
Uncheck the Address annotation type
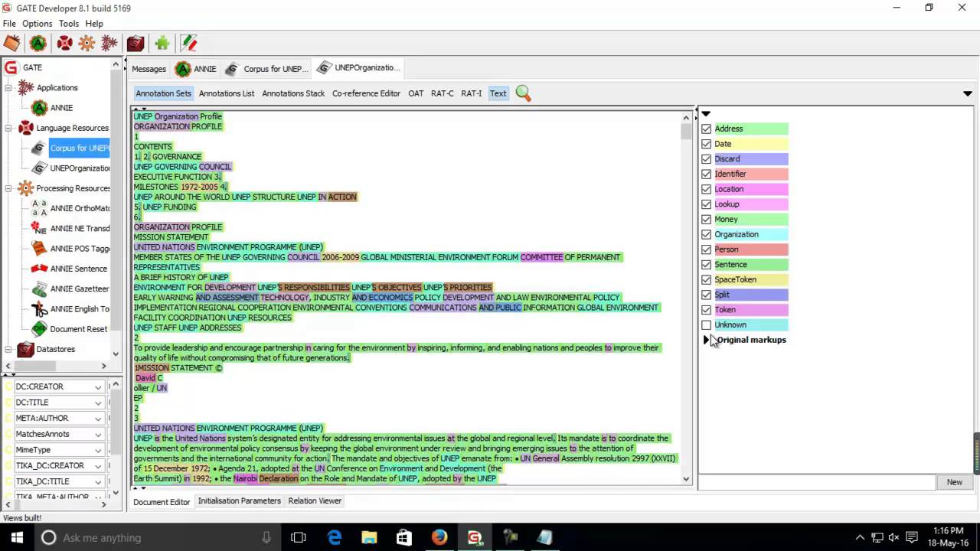706,129
